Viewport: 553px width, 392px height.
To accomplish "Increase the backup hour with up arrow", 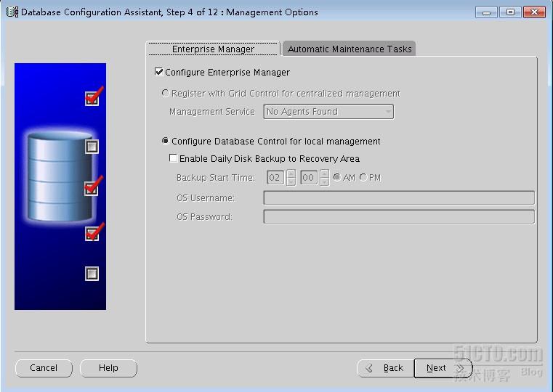I will click(x=291, y=173).
